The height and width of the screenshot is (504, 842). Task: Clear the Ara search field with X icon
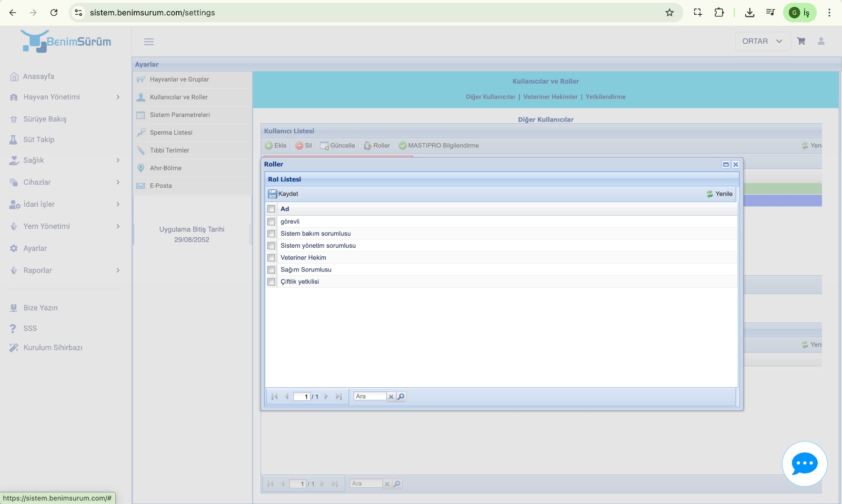coord(391,397)
